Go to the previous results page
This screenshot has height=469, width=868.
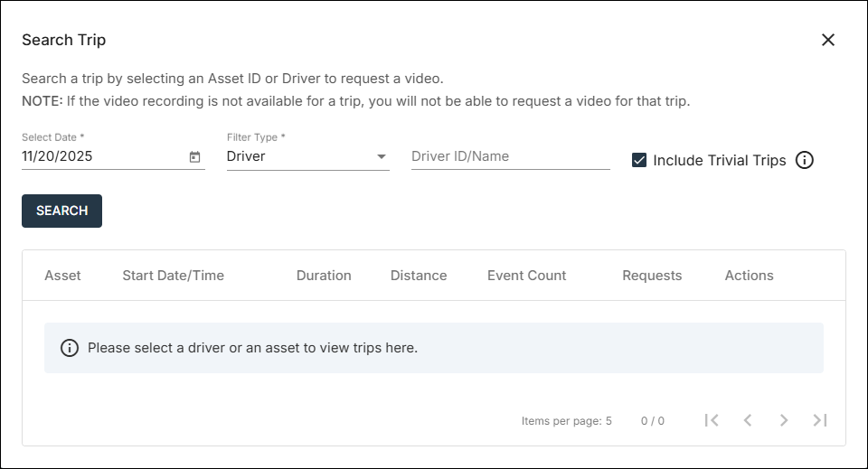[x=748, y=420]
